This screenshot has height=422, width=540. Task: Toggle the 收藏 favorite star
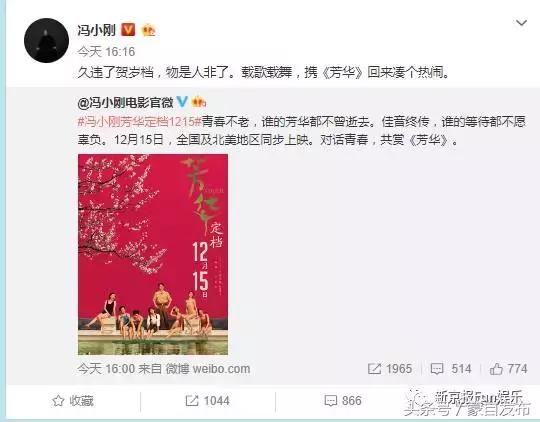tap(73, 401)
